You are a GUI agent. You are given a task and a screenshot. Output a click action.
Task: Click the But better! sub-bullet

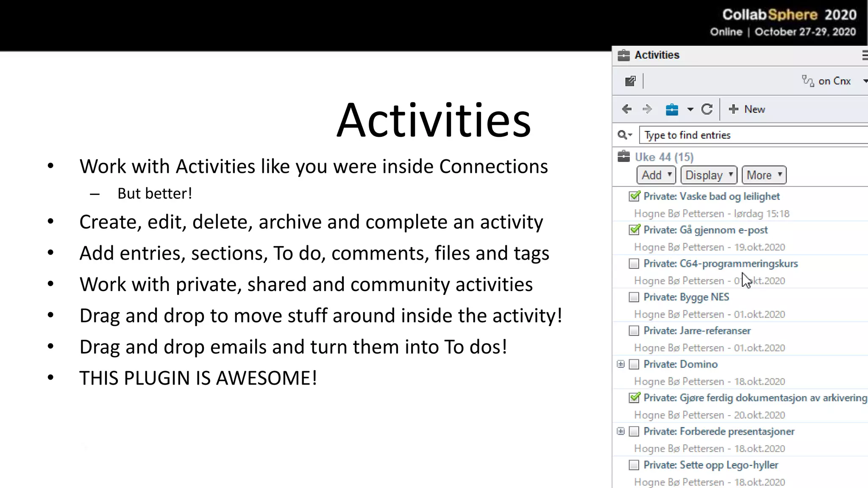(x=155, y=194)
